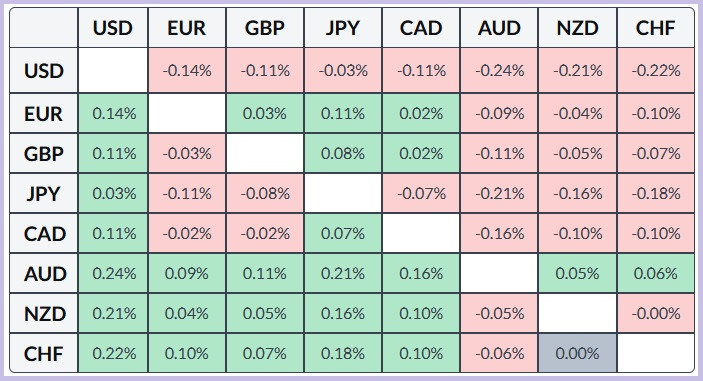Viewport: 703px width, 381px height.
Task: Click the EUR row GBP cell 0.03%
Action: click(265, 113)
